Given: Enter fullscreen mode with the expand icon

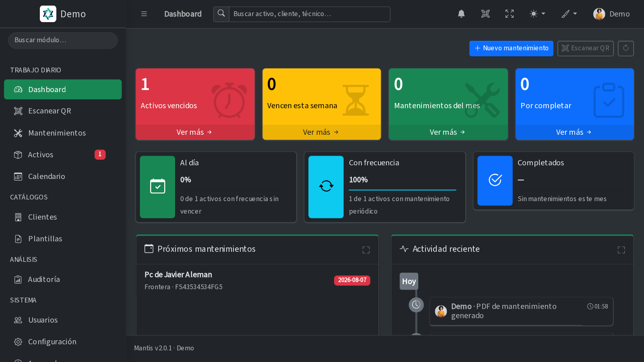Looking at the screenshot, I should point(510,14).
